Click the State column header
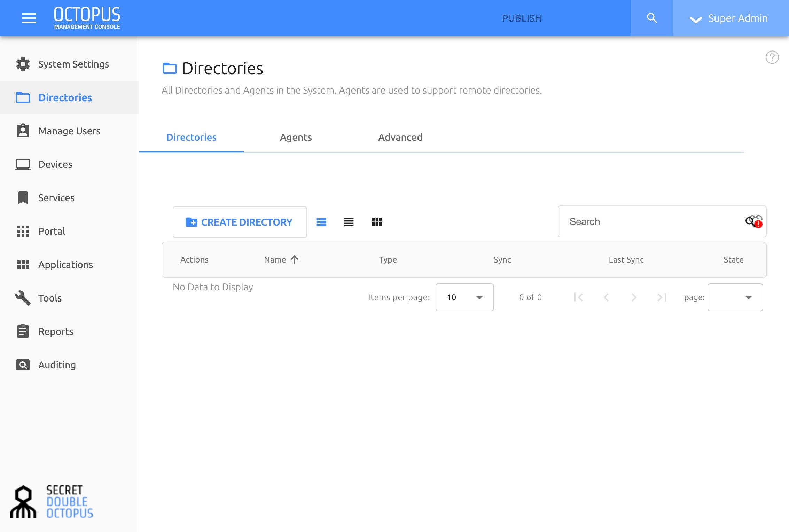The width and height of the screenshot is (789, 532). [x=734, y=260]
